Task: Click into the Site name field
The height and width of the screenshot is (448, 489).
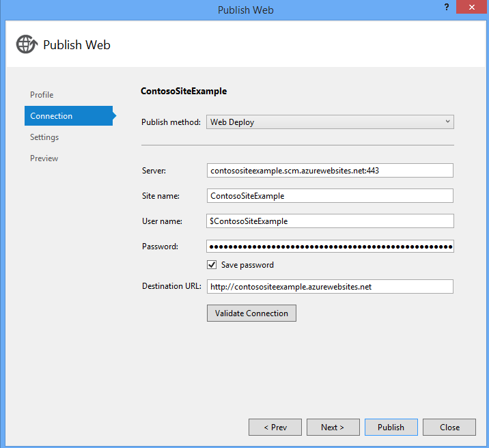Action: point(330,196)
